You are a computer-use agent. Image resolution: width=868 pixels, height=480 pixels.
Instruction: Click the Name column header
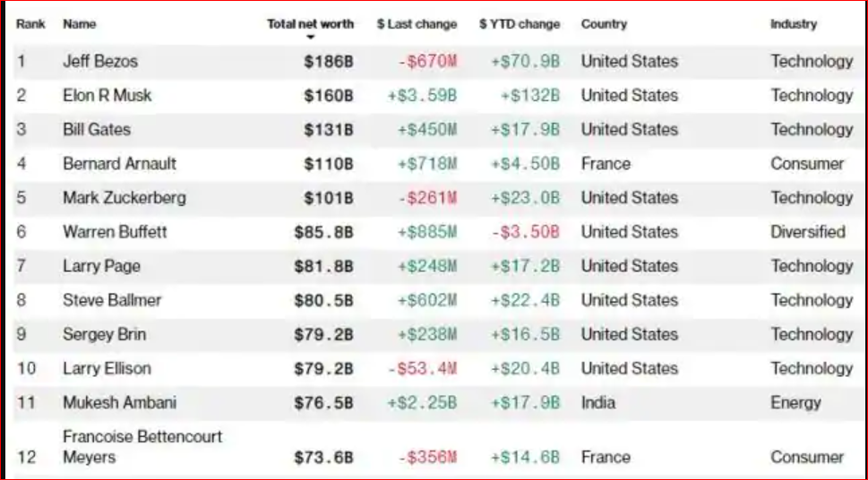click(80, 24)
